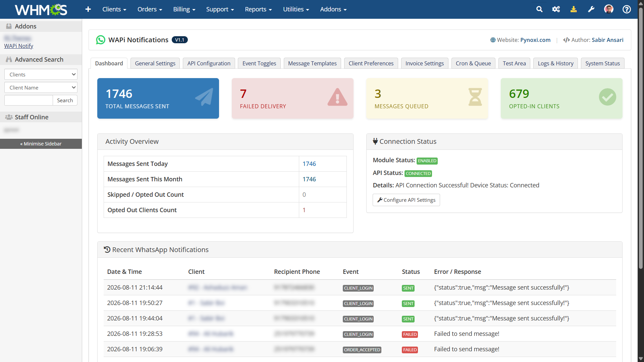Click the Opted Out Clients Count row

pyautogui.click(x=225, y=210)
